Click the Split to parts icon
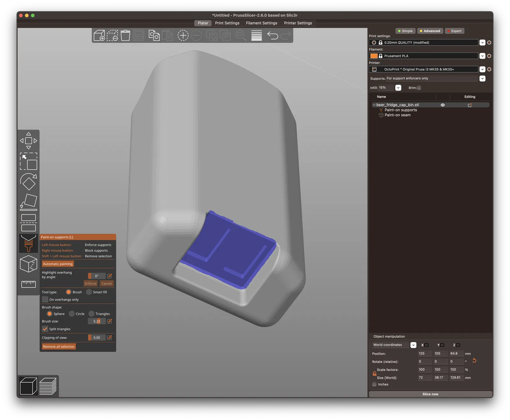Screen dimensions: 510x420 [225, 36]
